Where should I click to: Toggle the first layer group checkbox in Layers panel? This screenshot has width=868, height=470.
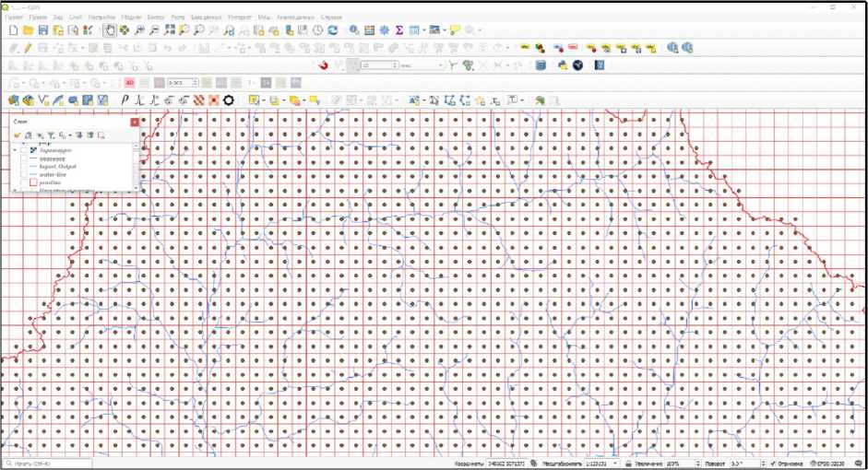click(x=23, y=150)
